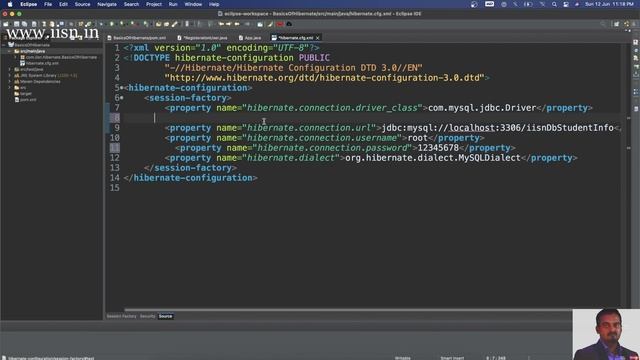Screen dimensions: 640x360
Task: Open the Run menu
Action: pyautogui.click(x=173, y=4)
